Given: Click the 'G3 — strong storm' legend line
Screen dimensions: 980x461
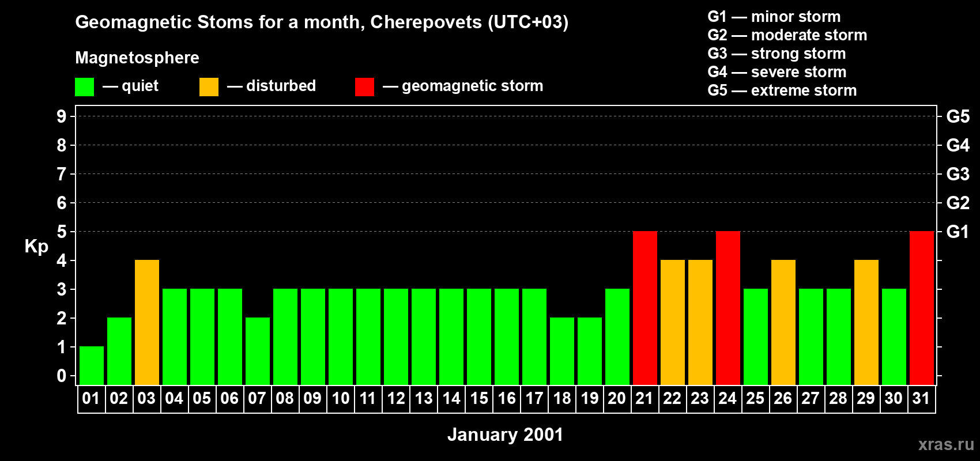Looking at the screenshot, I should (777, 54).
